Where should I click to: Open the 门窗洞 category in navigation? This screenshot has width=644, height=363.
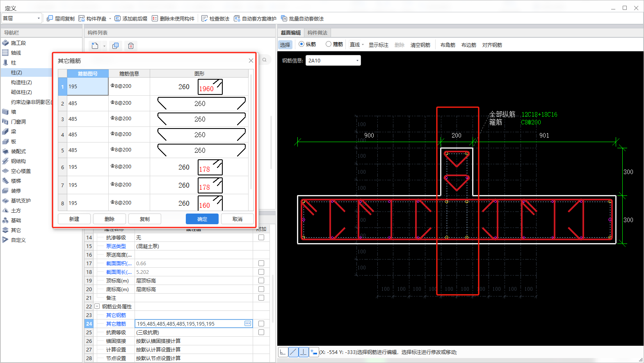[x=18, y=122]
